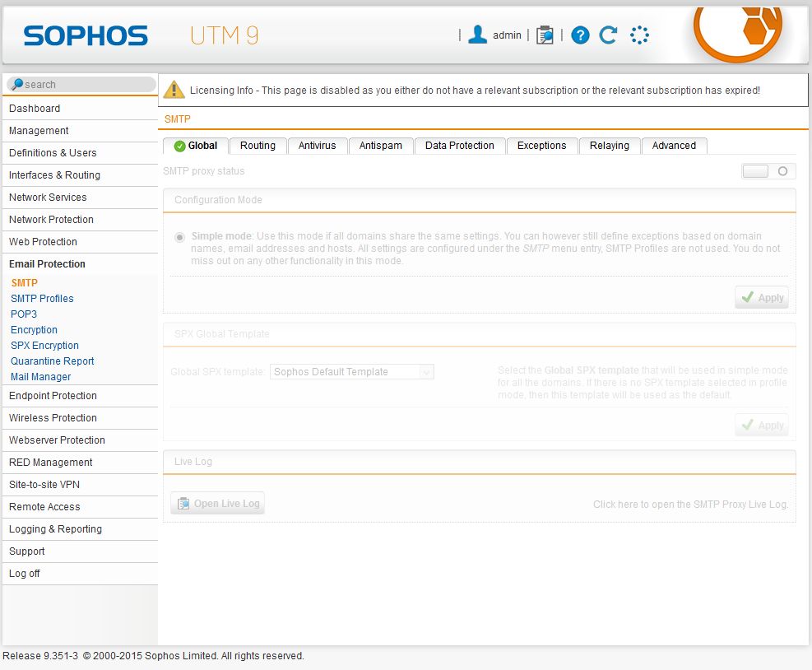The width and height of the screenshot is (812, 670).
Task: Open the Dashboard menu item
Action: [x=80, y=109]
